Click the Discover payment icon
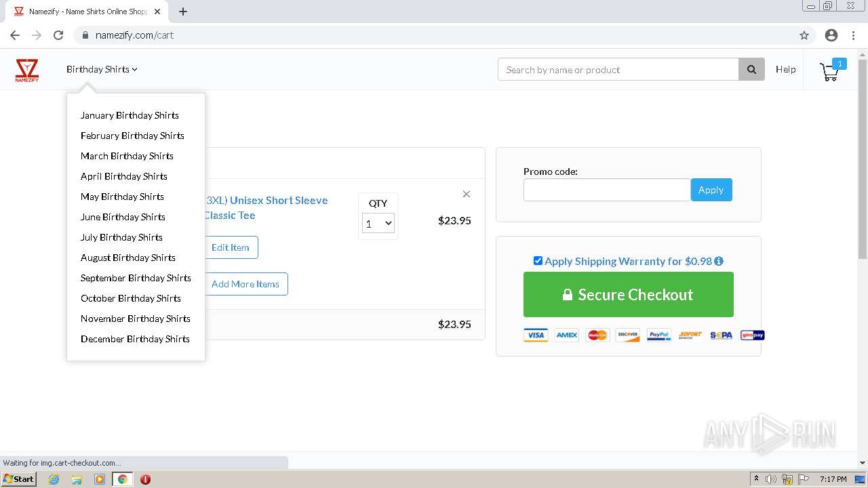 click(628, 335)
